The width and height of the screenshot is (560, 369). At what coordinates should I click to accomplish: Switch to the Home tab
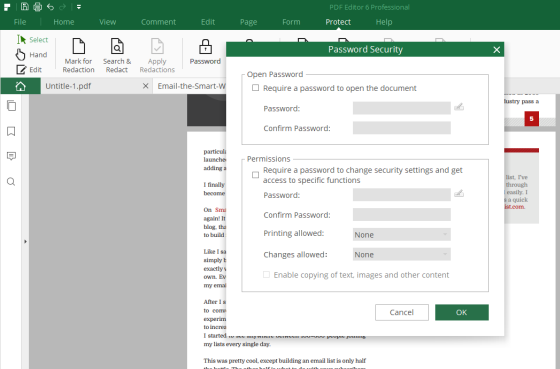(x=64, y=22)
